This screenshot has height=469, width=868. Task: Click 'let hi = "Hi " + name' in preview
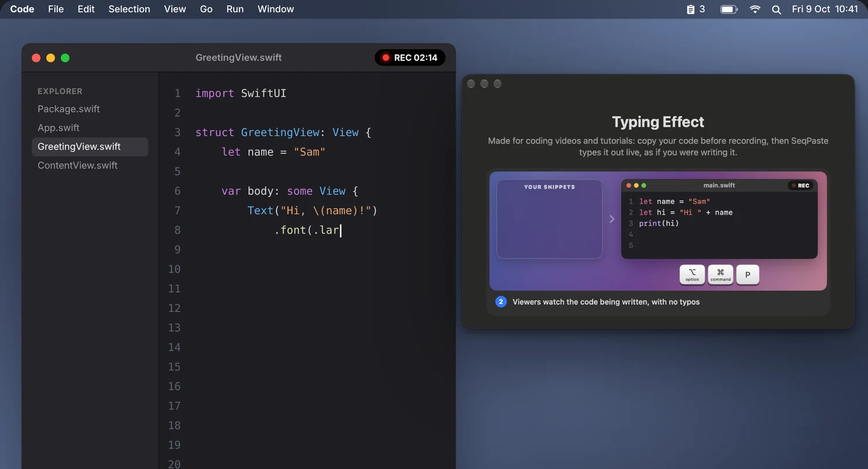click(x=686, y=212)
